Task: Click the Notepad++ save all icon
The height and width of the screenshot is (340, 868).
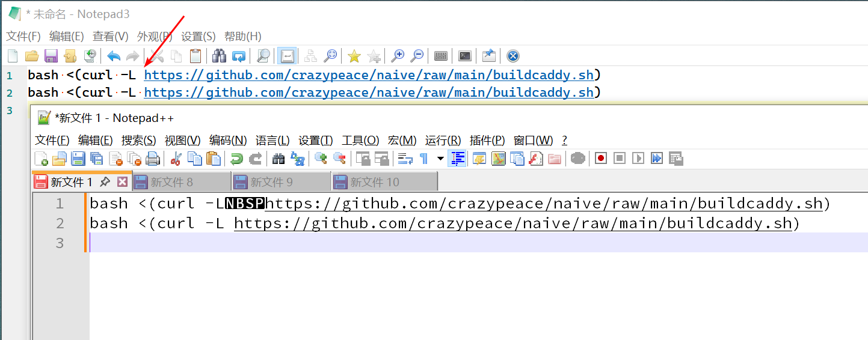Action: pyautogui.click(x=96, y=159)
